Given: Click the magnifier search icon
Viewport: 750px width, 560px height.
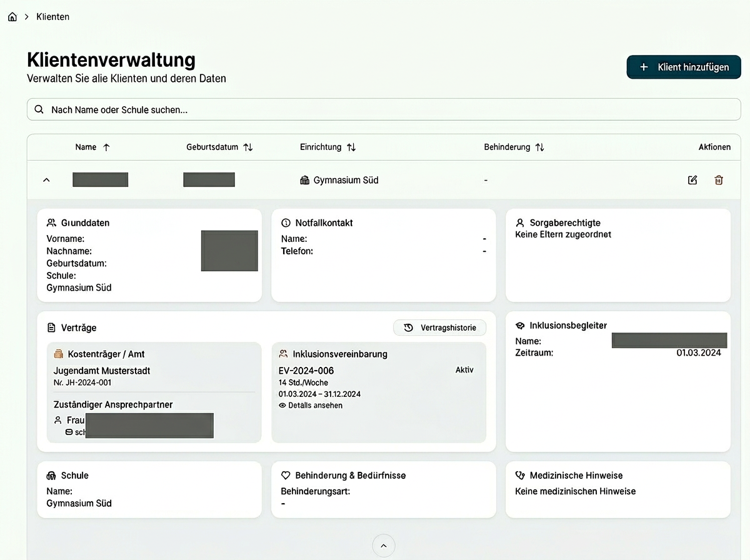Looking at the screenshot, I should pyautogui.click(x=39, y=109).
